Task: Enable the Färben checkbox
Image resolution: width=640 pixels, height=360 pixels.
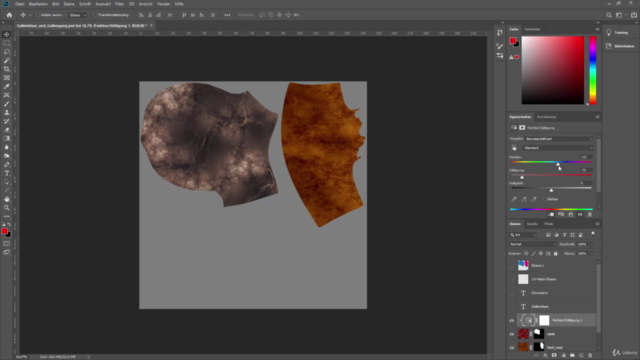Action: click(x=544, y=199)
